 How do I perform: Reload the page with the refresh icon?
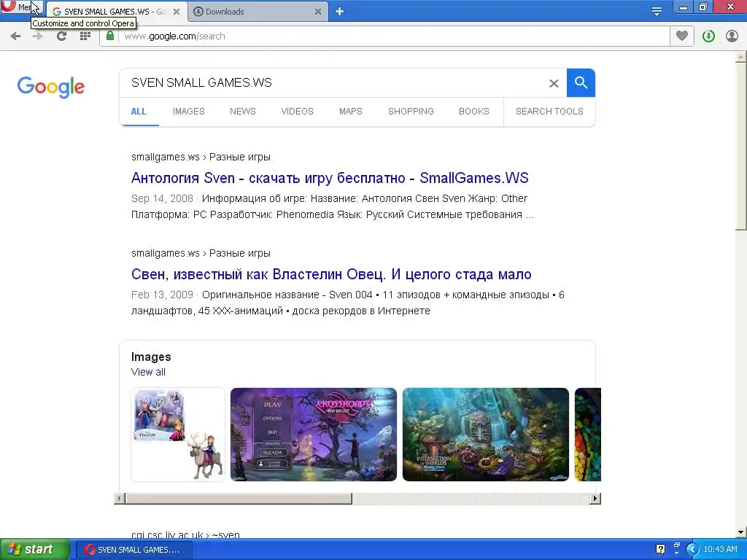(x=61, y=36)
